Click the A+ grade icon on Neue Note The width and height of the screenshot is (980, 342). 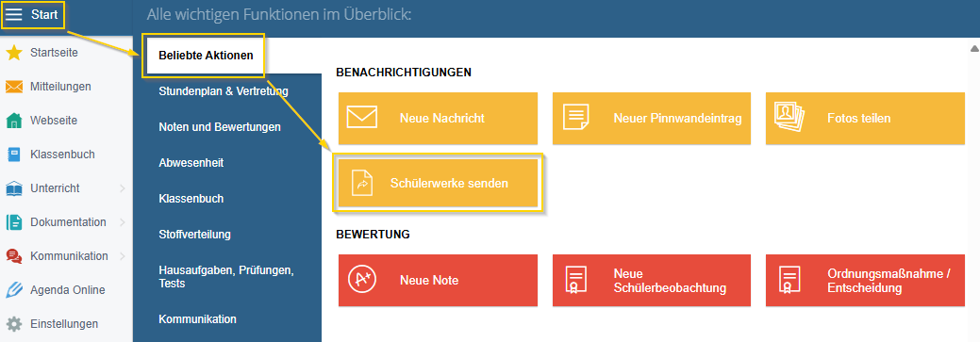tap(362, 280)
